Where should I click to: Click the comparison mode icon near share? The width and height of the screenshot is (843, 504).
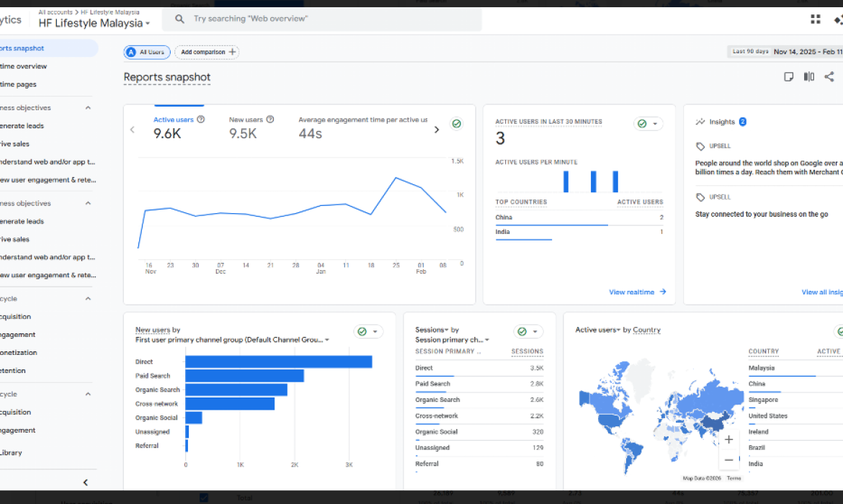click(x=808, y=76)
